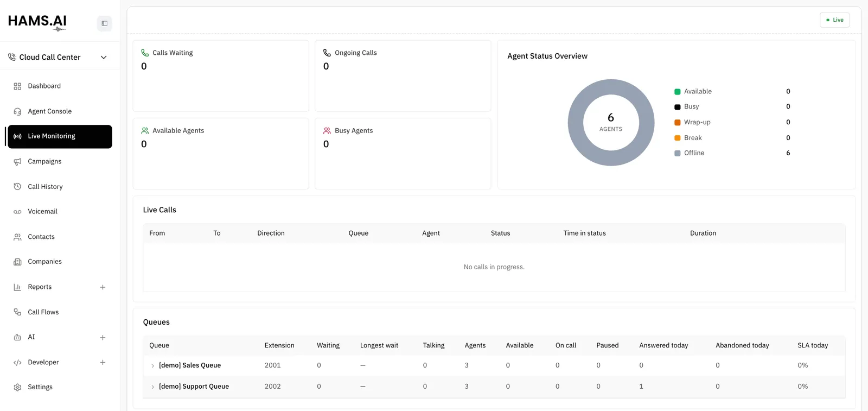Screen dimensions: 868x411
Task: Open the Dashboard page
Action: 60,86
